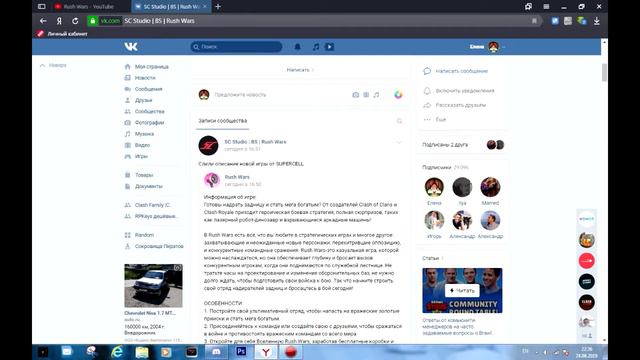Image resolution: width=640 pixels, height=360 pixels.
Task: Open Личный кабинет bookmark
Action: 62,34
